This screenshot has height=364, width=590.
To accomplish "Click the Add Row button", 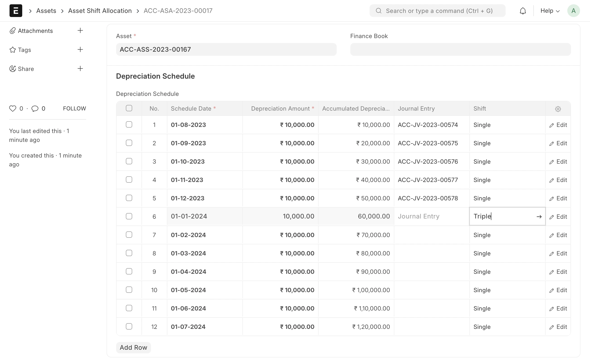I will point(133,347).
